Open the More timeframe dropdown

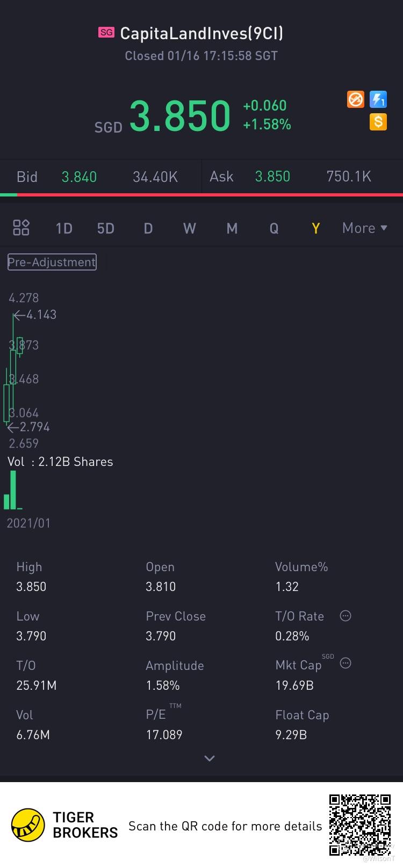tap(365, 228)
